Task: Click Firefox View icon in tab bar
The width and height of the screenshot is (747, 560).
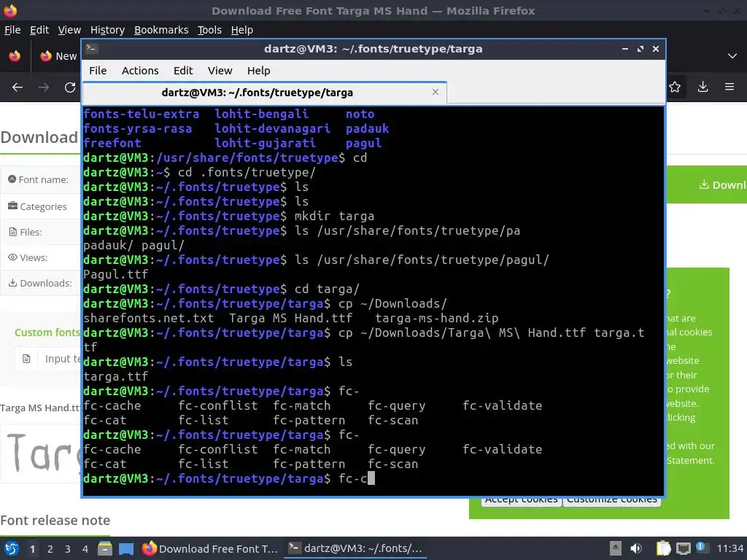Action: point(15,55)
